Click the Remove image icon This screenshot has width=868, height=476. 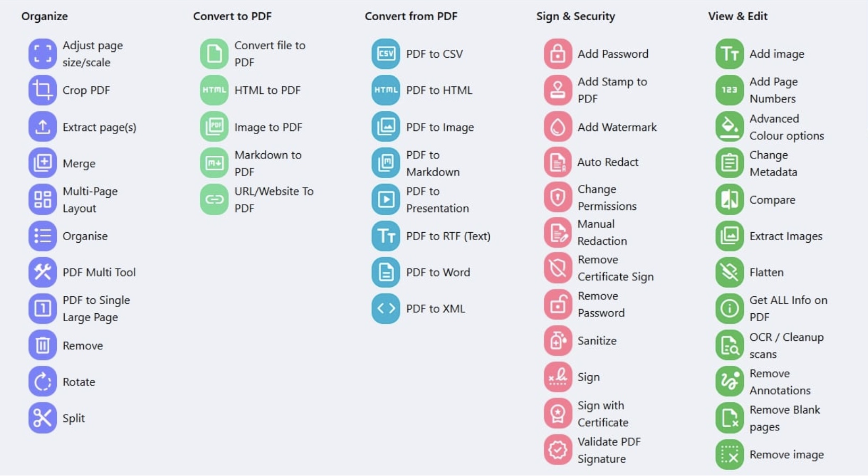[730, 455]
